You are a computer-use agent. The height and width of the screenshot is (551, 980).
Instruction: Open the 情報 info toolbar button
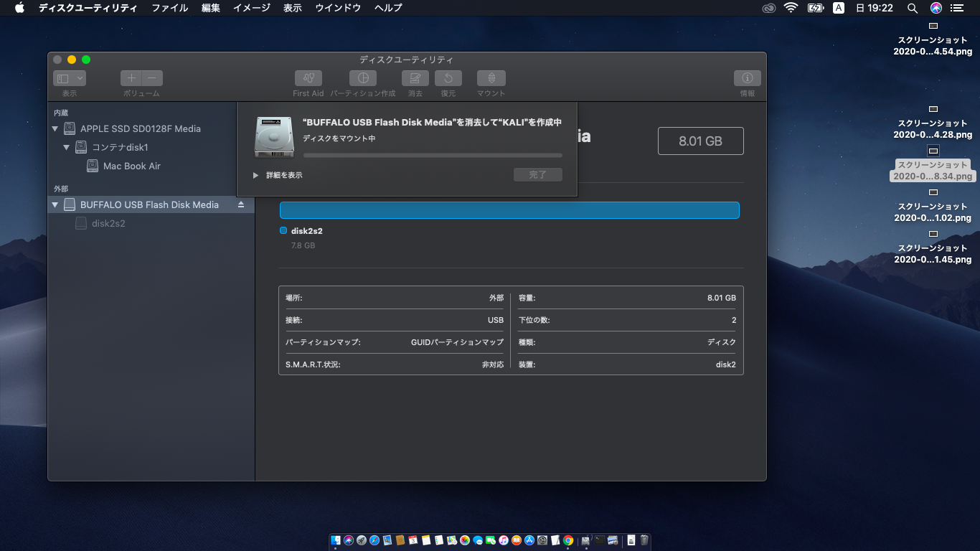pos(748,78)
